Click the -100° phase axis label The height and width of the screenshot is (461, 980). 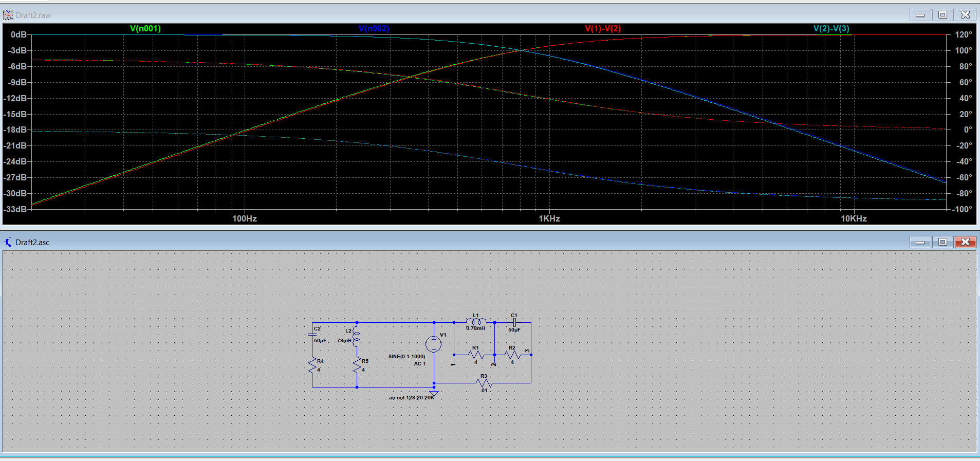click(x=962, y=209)
